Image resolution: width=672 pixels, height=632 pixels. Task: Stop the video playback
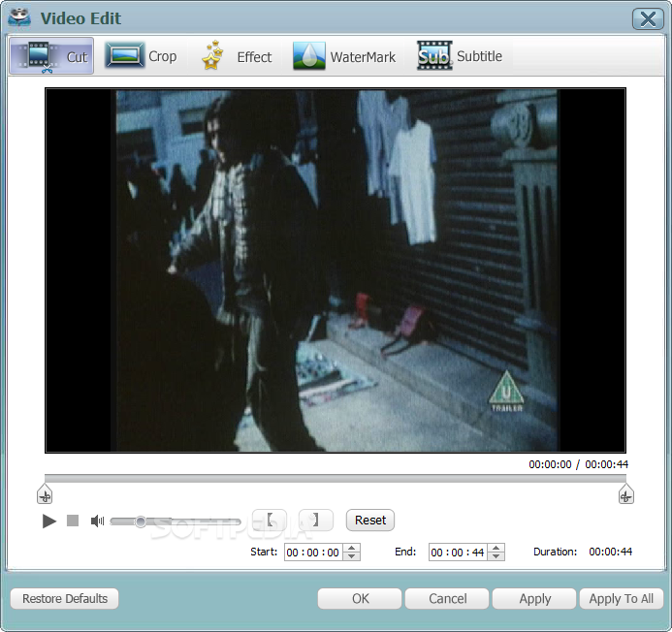[x=73, y=521]
